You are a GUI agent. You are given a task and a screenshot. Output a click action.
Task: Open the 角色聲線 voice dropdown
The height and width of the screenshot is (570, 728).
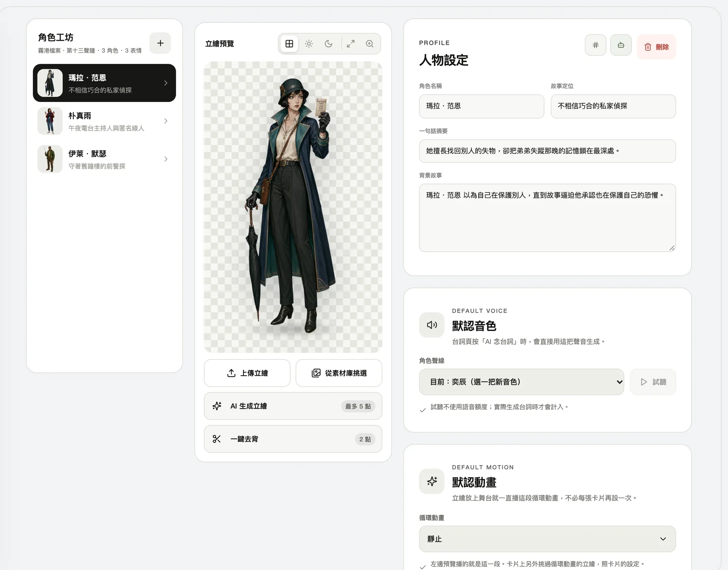(x=521, y=382)
